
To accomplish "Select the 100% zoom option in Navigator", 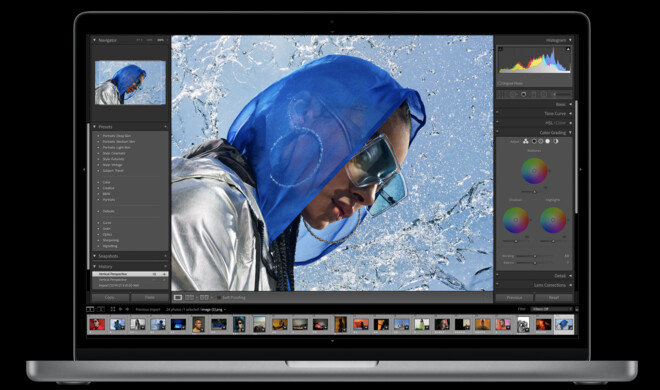I will [x=149, y=40].
